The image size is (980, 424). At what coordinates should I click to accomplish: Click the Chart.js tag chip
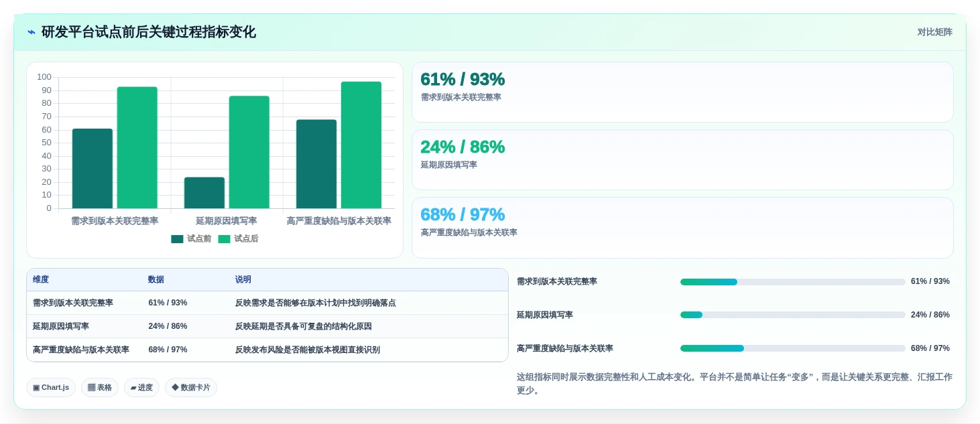[51, 388]
